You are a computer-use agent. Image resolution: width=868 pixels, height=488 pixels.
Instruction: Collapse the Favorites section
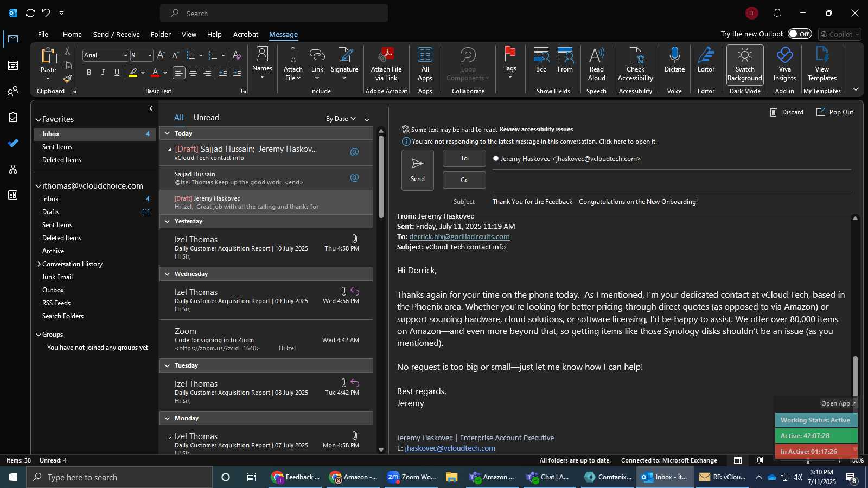pyautogui.click(x=39, y=119)
